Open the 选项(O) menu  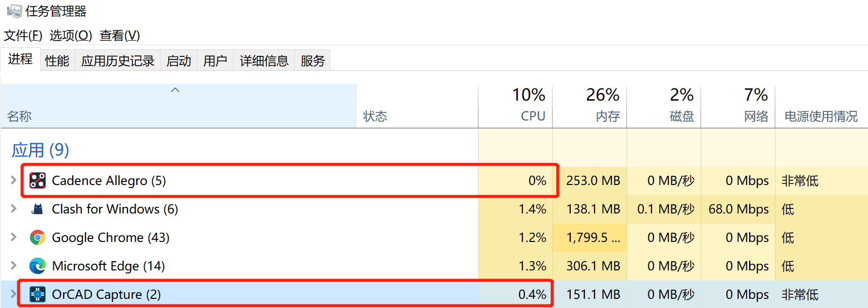point(71,36)
